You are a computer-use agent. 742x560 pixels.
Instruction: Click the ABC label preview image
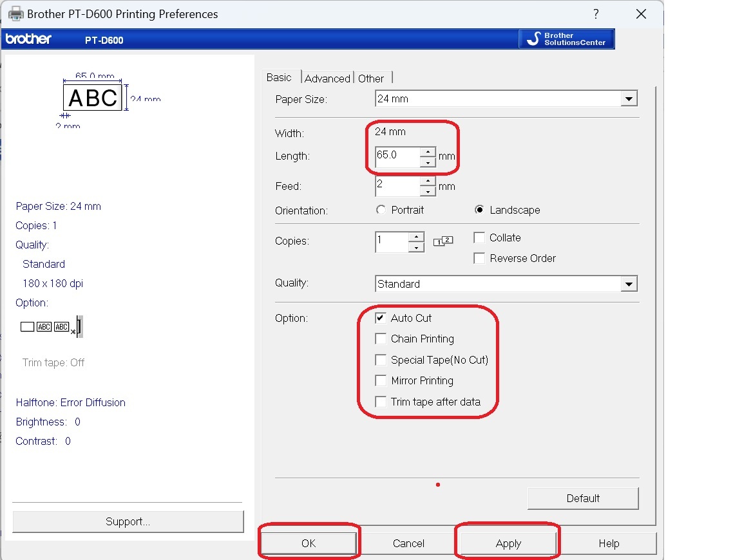[x=93, y=98]
